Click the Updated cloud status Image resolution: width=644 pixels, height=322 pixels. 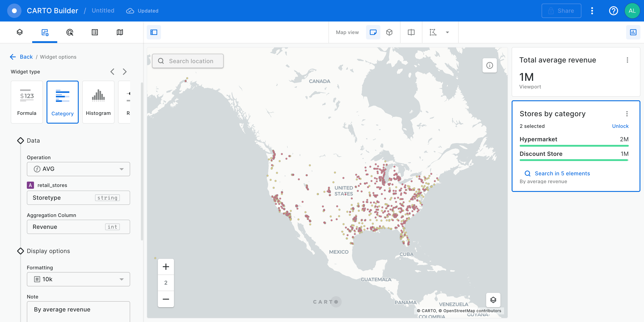142,11
